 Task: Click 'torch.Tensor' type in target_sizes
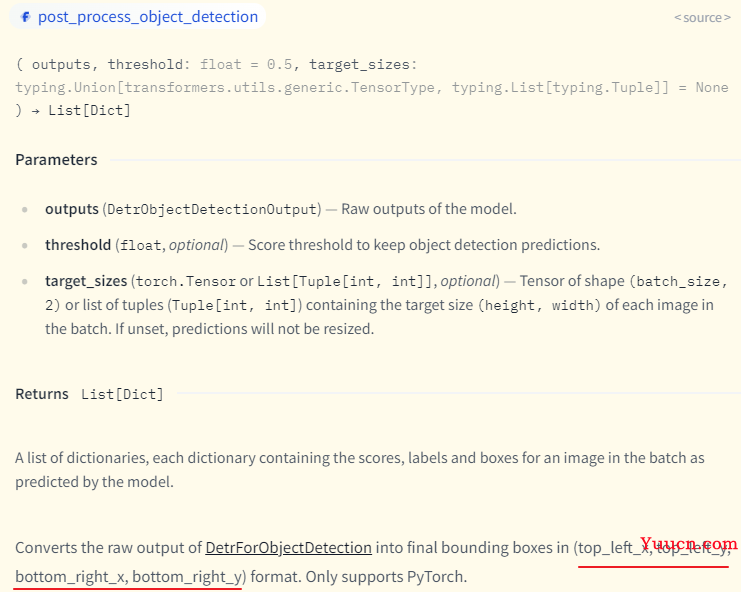[186, 281]
